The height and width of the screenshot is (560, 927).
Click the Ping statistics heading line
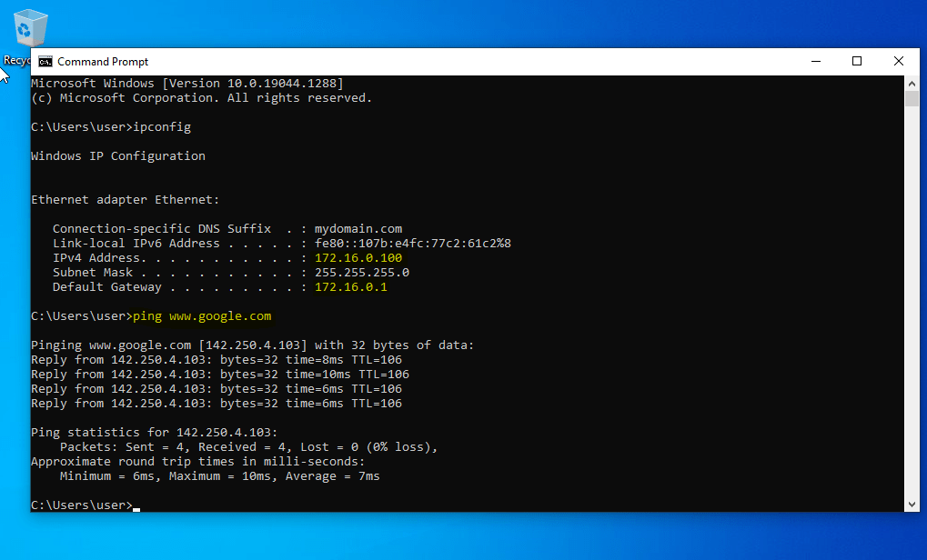155,433
